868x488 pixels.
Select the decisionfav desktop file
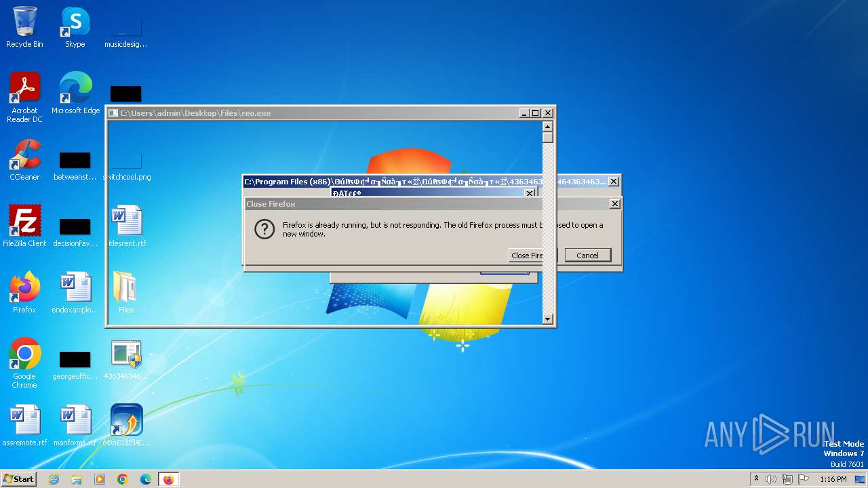click(x=75, y=230)
